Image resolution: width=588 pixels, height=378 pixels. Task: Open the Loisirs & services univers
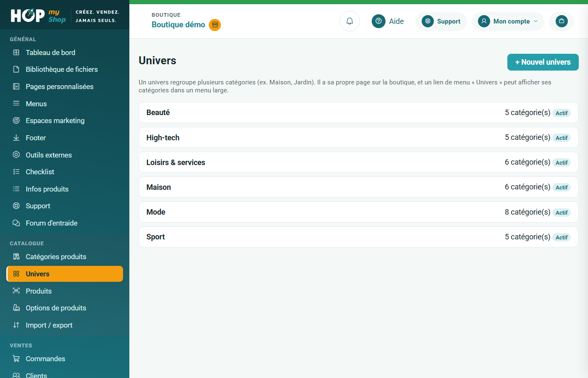coord(358,162)
